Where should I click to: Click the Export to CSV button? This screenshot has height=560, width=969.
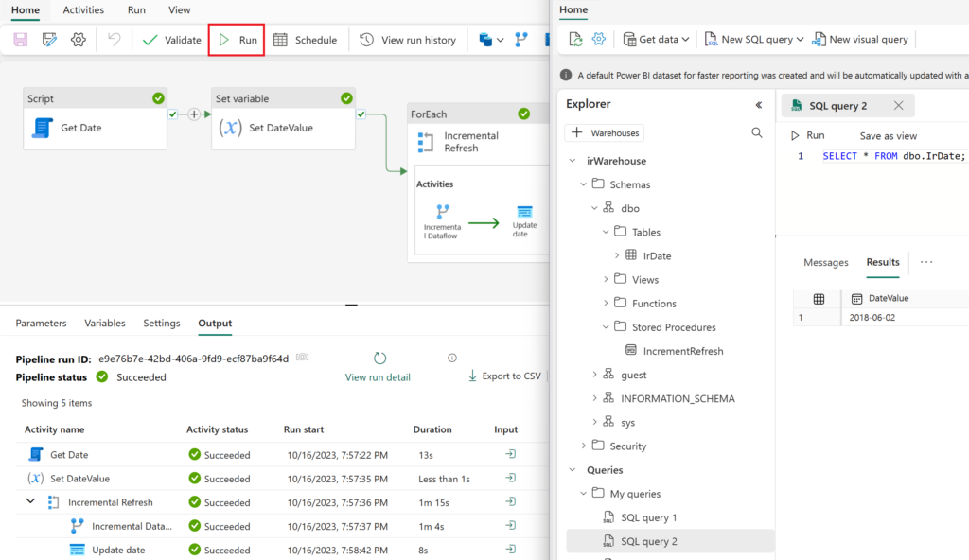pos(504,376)
